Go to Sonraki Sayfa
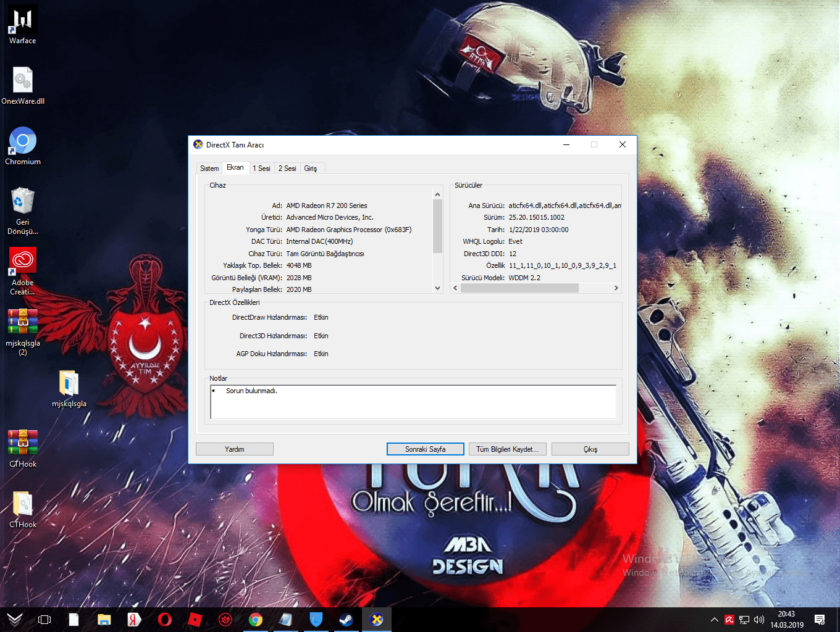 426,449
